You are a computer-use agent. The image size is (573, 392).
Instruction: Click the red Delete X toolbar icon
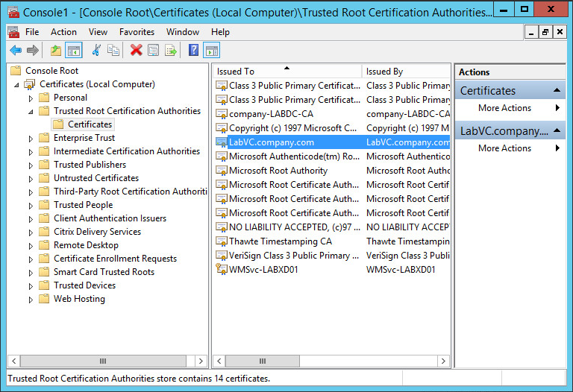point(137,51)
